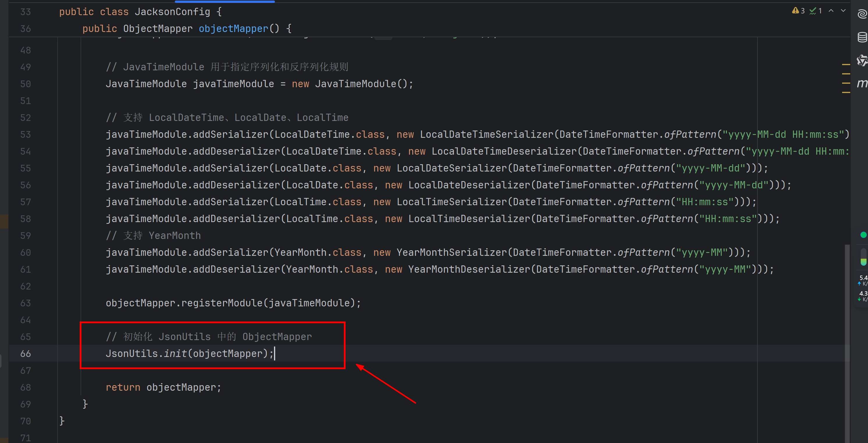
Task: Click the green typo checkmark showing 1
Action: point(815,11)
